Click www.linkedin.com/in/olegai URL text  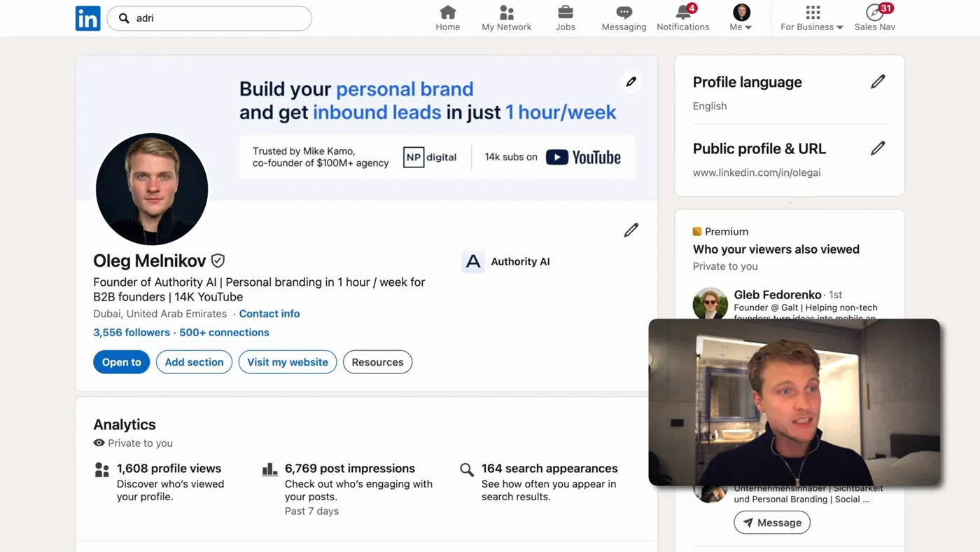click(757, 172)
